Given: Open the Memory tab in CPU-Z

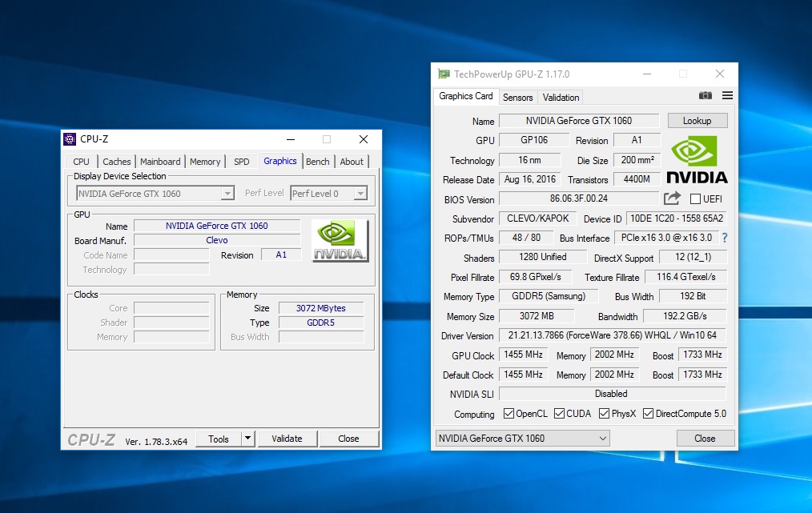Looking at the screenshot, I should (x=205, y=162).
